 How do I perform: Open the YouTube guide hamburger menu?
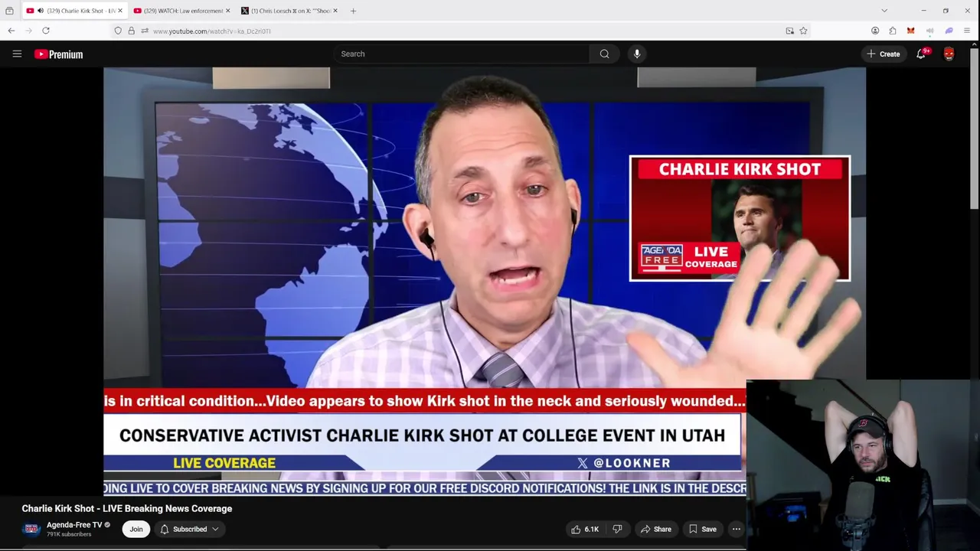17,54
